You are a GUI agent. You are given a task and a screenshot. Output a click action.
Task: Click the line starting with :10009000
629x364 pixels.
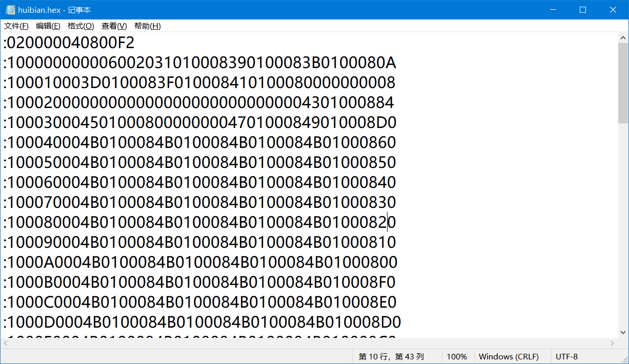200,242
